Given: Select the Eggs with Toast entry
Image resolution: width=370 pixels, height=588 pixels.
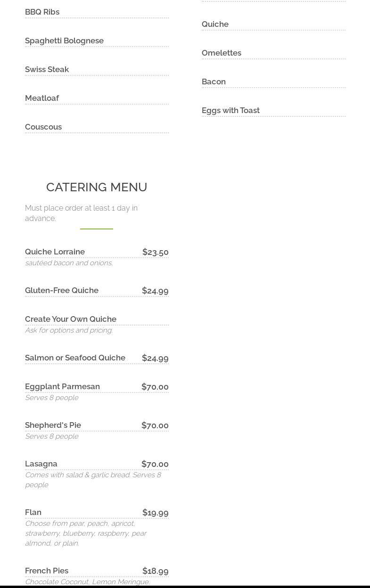Looking at the screenshot, I should 230,110.
